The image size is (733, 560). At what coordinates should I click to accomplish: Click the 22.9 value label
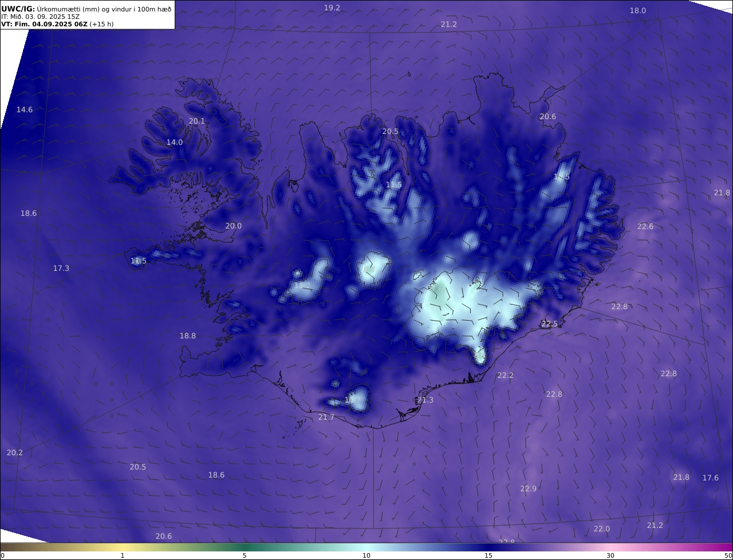pos(529,488)
